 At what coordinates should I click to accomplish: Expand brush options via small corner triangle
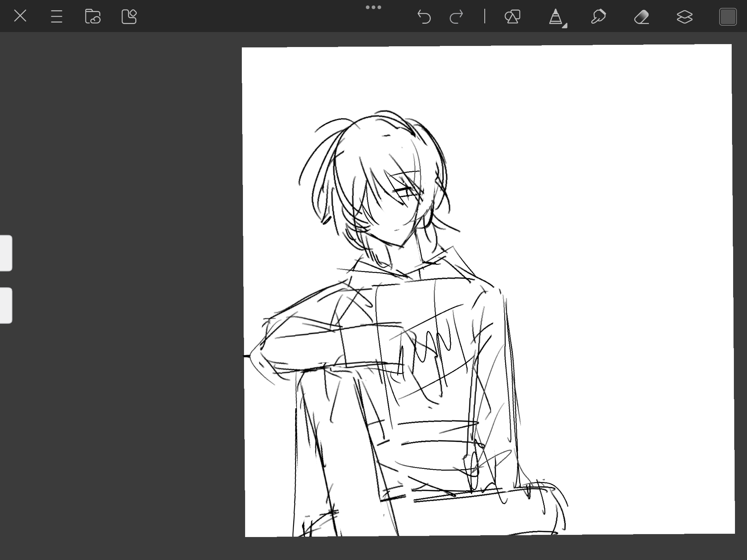565,26
